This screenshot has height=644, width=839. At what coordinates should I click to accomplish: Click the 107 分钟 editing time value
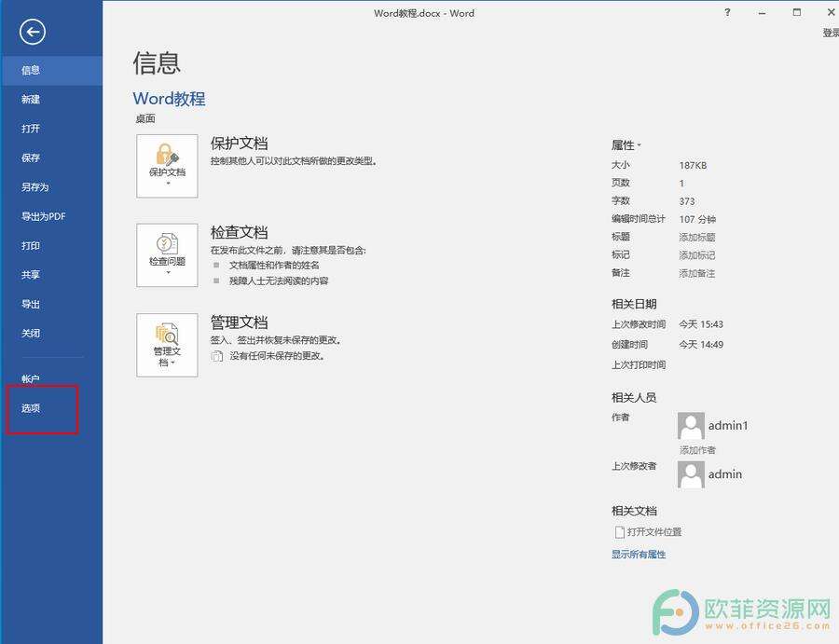[x=697, y=219]
